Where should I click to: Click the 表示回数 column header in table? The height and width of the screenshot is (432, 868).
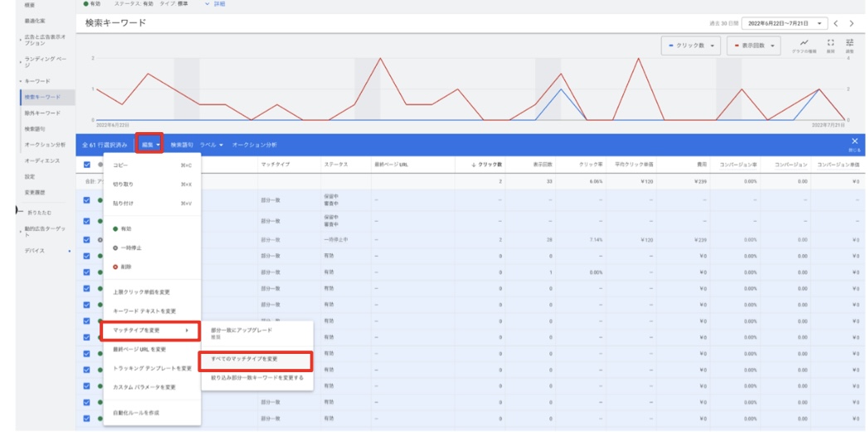[x=541, y=164]
